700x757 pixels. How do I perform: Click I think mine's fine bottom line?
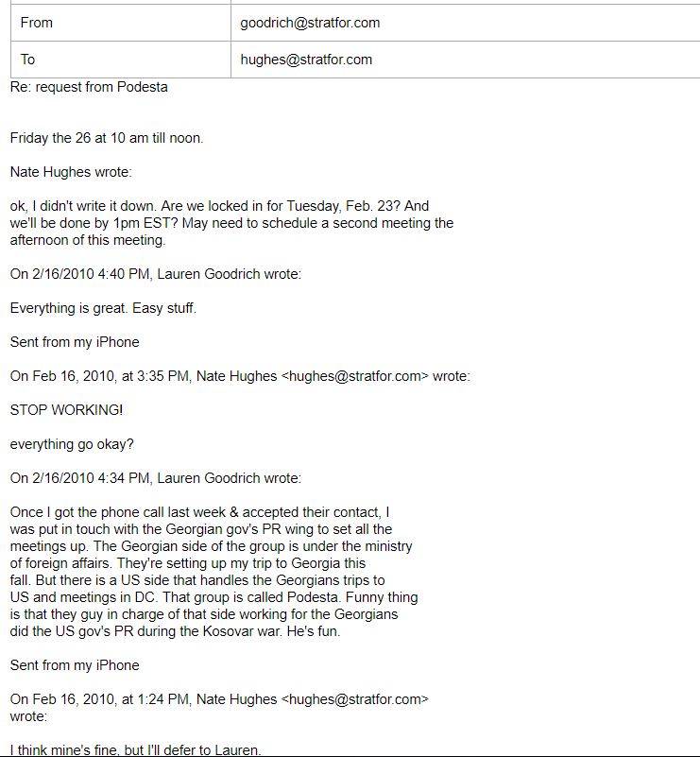coord(136,749)
